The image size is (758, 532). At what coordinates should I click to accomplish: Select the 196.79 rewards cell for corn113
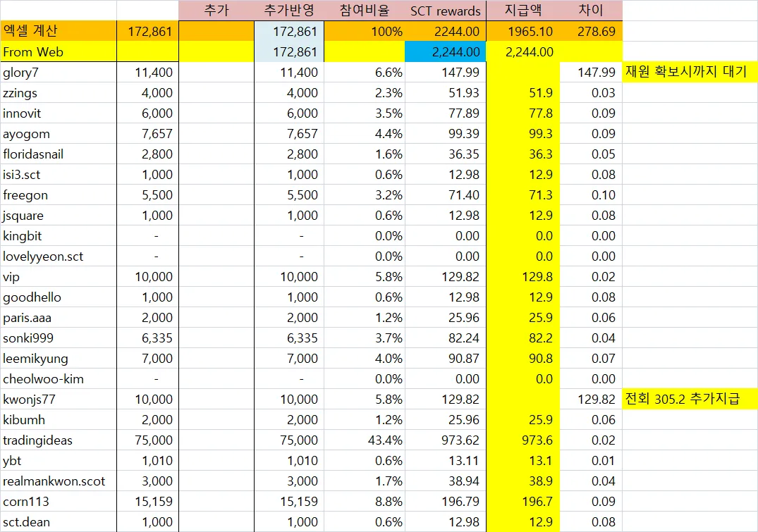click(445, 502)
